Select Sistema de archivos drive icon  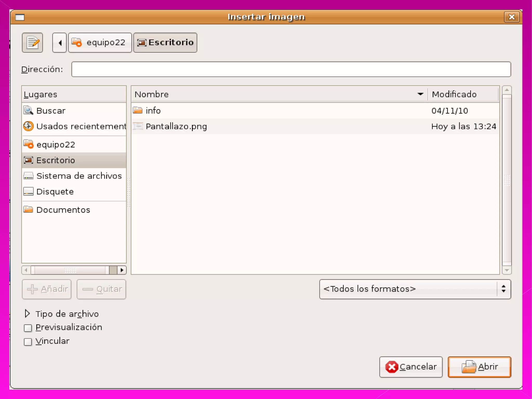[x=28, y=176]
